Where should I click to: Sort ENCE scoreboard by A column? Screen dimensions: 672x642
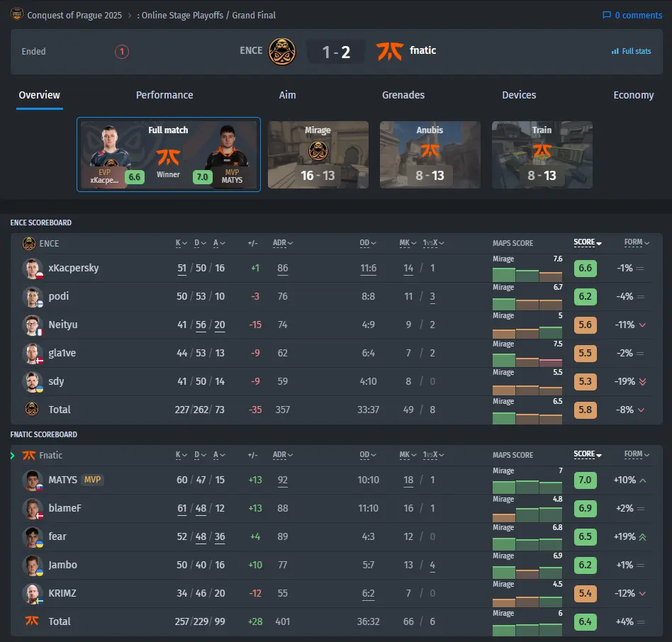pyautogui.click(x=219, y=243)
